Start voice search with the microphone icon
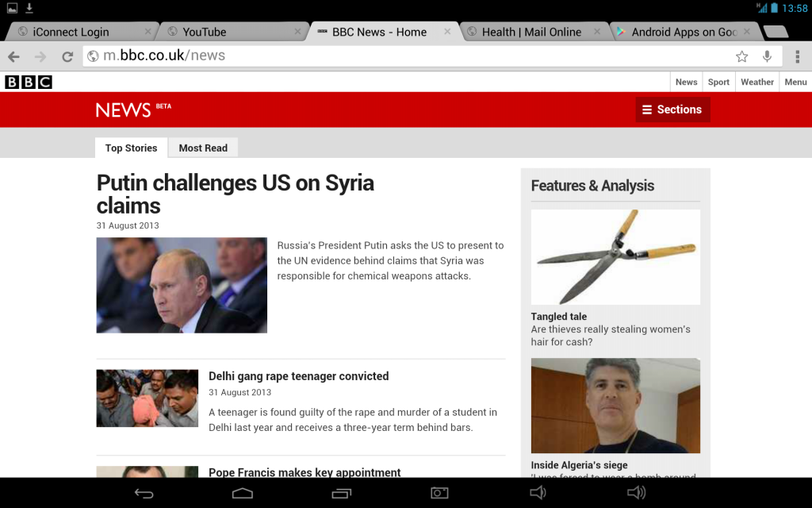The image size is (812, 508). (766, 56)
